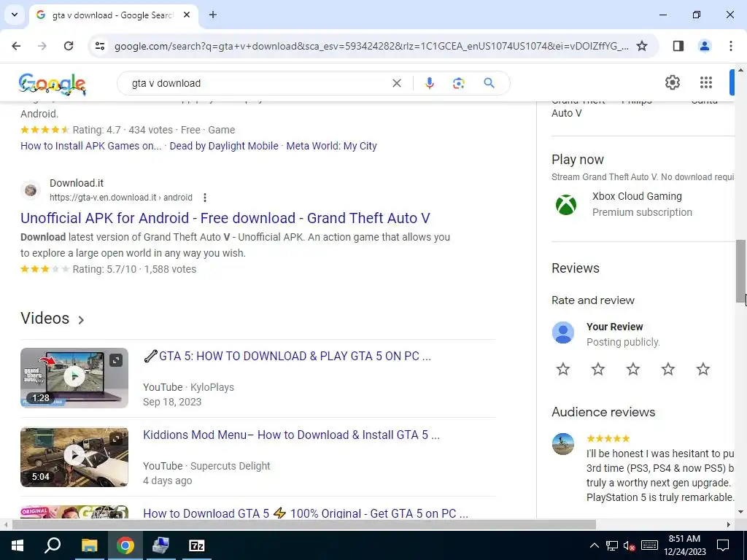The width and height of the screenshot is (747, 560).
Task: Open How to Install APK Games link
Action: [x=91, y=146]
